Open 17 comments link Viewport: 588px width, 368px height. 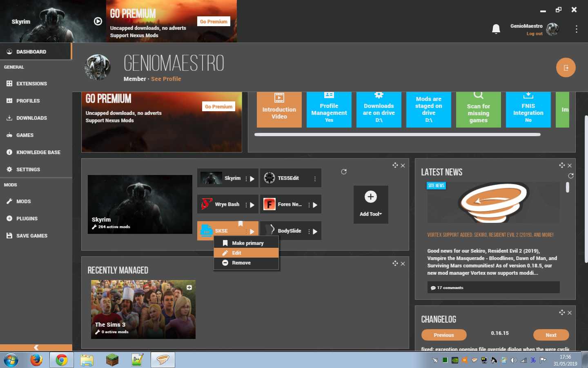click(x=447, y=288)
